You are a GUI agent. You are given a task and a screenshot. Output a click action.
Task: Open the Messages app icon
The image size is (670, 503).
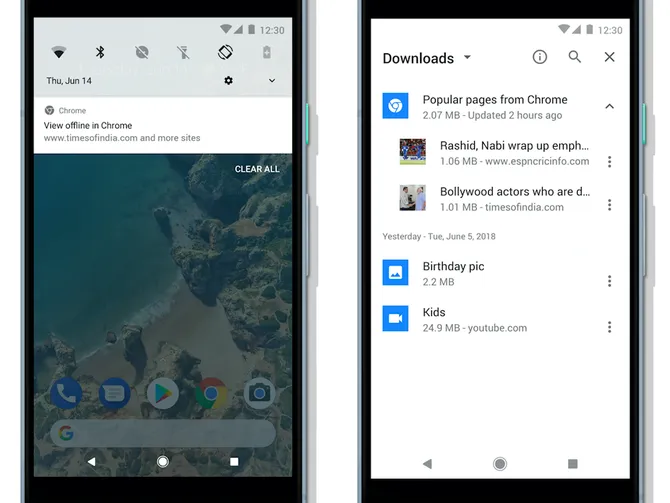pyautogui.click(x=115, y=393)
